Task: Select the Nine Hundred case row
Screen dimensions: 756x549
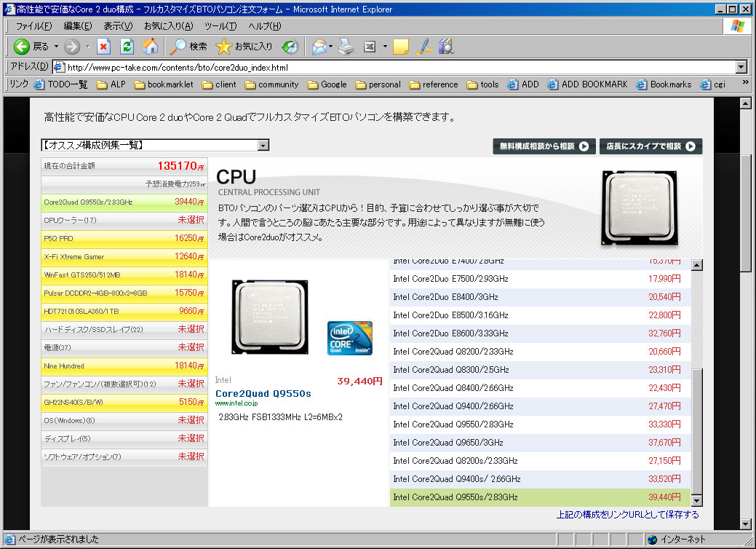Action: (124, 366)
